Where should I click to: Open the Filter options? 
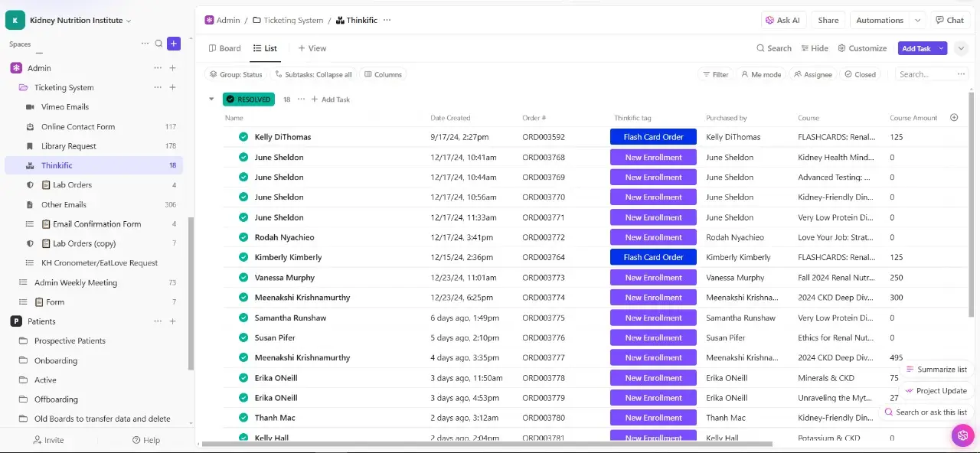tap(716, 74)
